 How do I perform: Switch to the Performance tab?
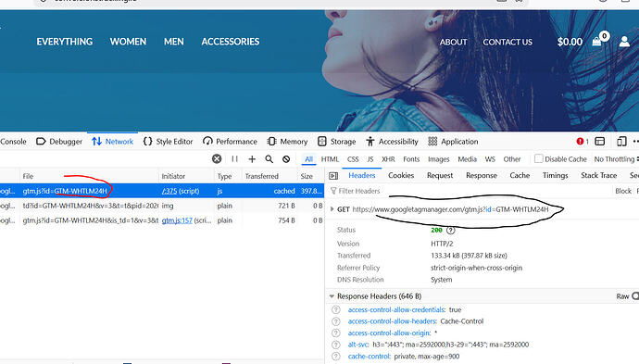coord(230,142)
